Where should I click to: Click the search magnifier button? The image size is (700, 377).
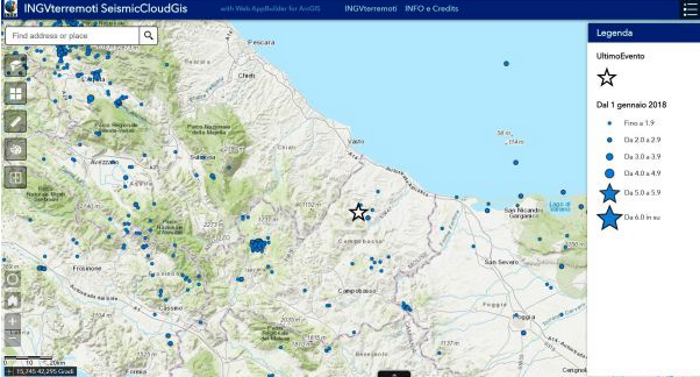148,35
